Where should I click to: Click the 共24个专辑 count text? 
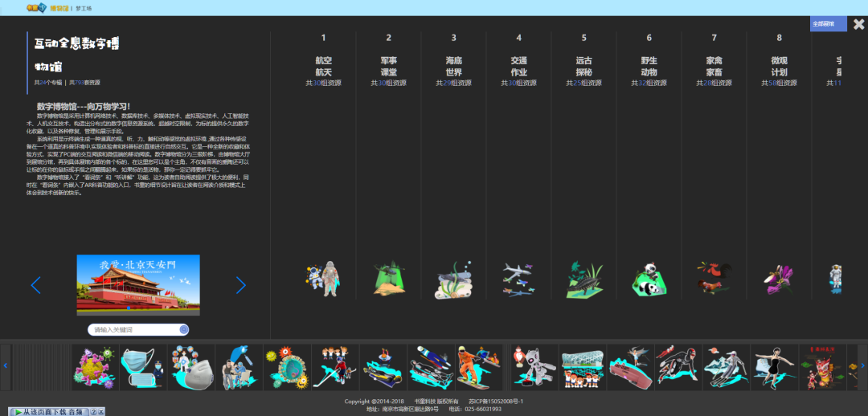48,83
